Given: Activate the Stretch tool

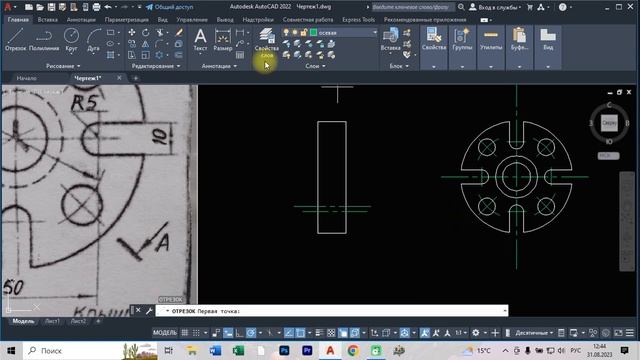Looking at the screenshot, I should [132, 55].
